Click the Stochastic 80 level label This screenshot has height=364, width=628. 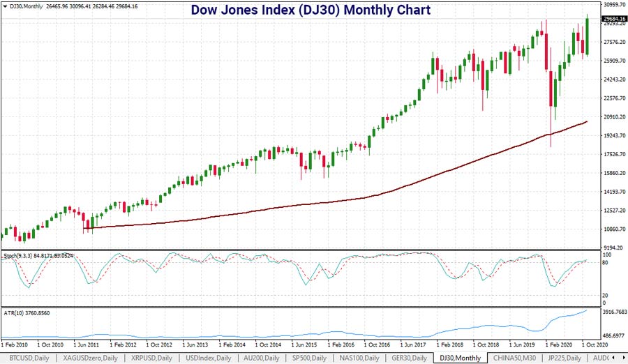(605, 263)
